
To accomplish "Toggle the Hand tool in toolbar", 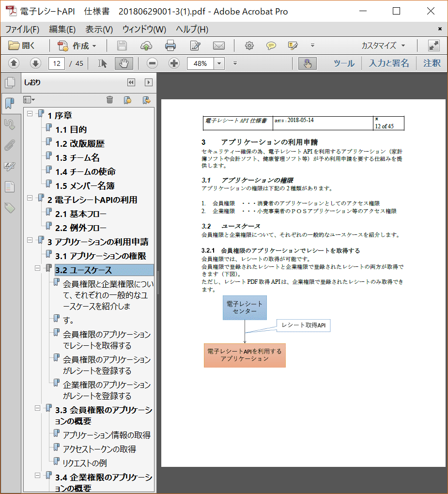I will click(124, 63).
